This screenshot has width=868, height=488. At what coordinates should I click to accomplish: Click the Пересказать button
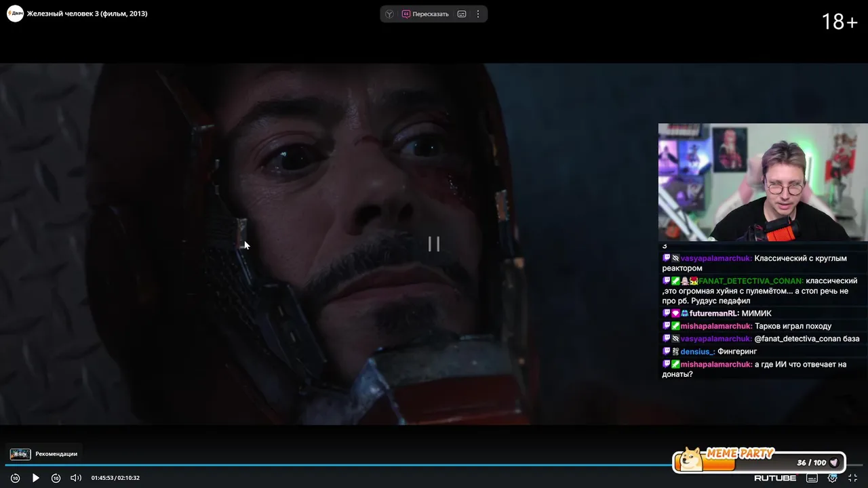coord(425,14)
